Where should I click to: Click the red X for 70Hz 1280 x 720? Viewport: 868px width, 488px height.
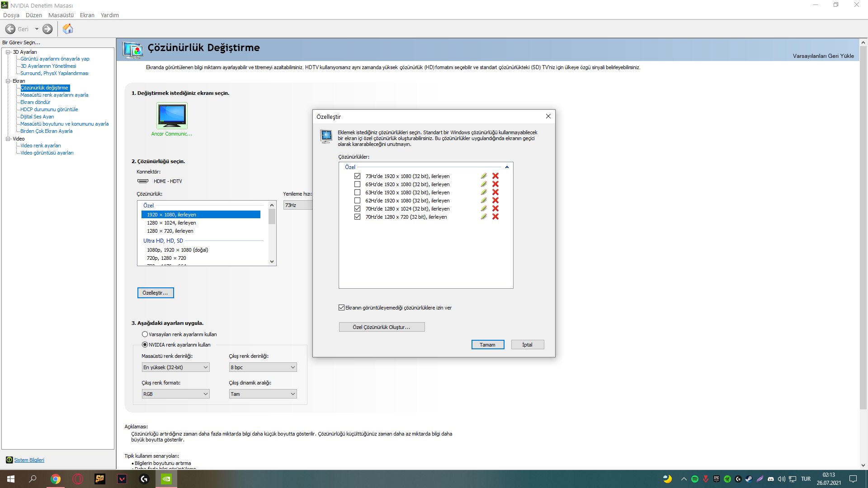[495, 216]
